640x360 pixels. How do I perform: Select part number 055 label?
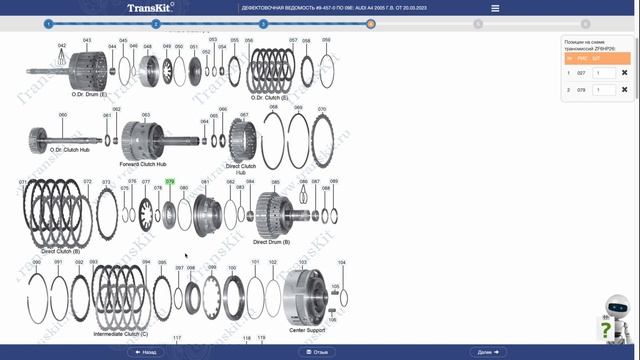[x=234, y=40]
